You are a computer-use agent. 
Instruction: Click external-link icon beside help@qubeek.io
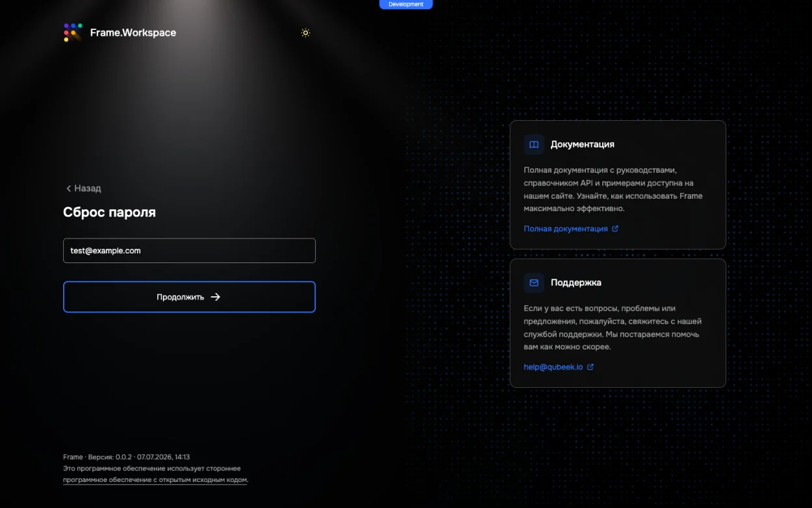point(590,367)
